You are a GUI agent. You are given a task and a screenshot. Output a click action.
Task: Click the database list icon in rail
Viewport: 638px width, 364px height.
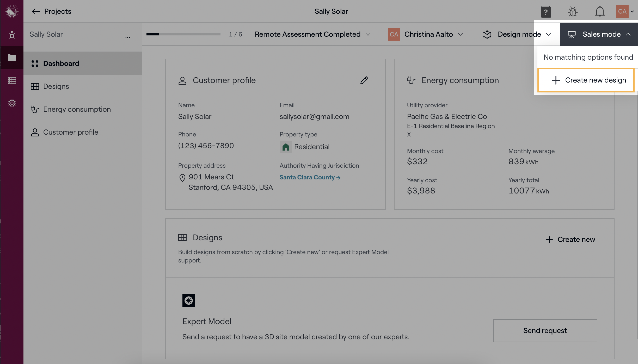(x=12, y=80)
